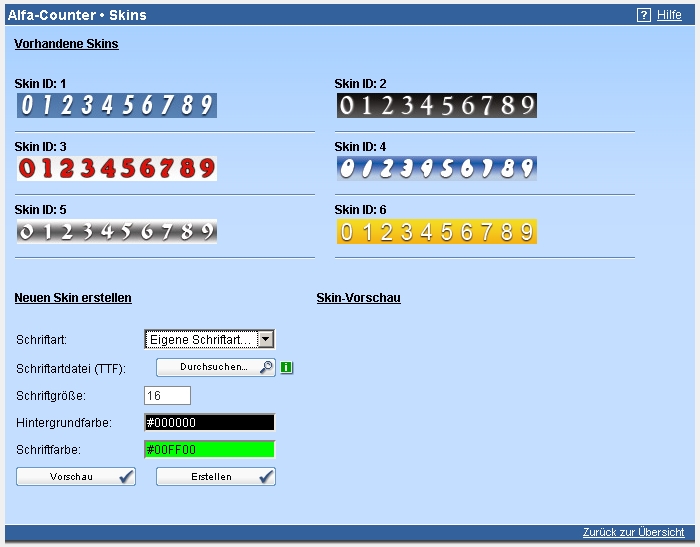Click the checkmark icon on Erstellen button
Image resolution: width=700 pixels, height=547 pixels.
pyautogui.click(x=265, y=477)
